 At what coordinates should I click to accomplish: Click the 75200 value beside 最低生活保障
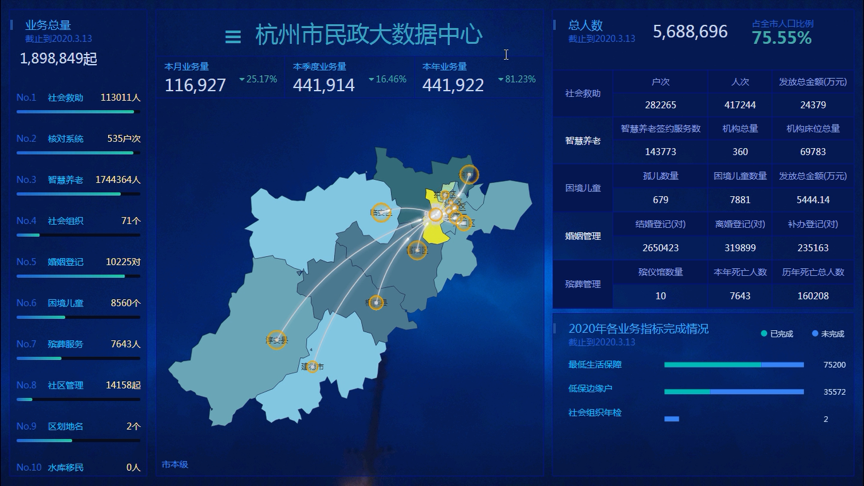tap(834, 365)
